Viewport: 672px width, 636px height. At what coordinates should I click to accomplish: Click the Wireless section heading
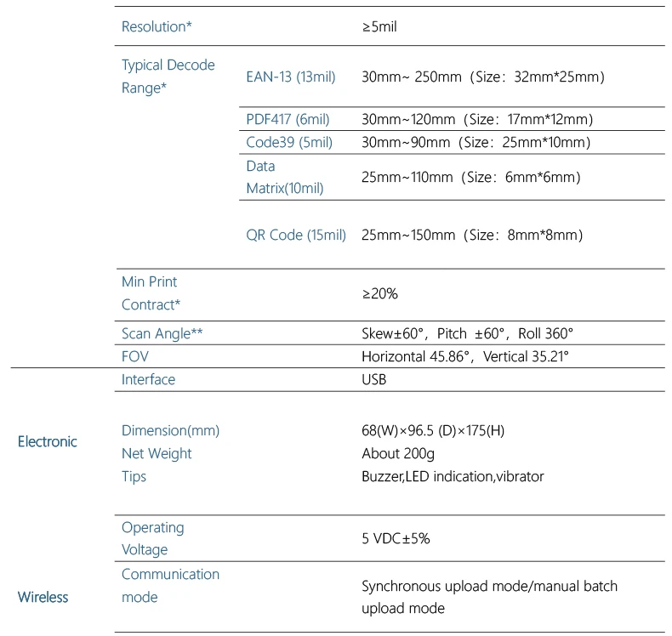pos(43,597)
